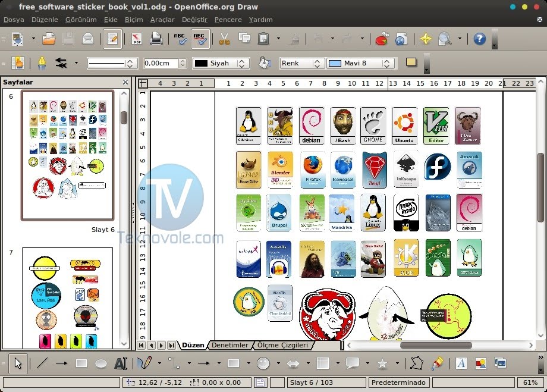Image resolution: width=547 pixels, height=392 pixels.
Task: Choose the Select arrow tool
Action: (x=18, y=363)
